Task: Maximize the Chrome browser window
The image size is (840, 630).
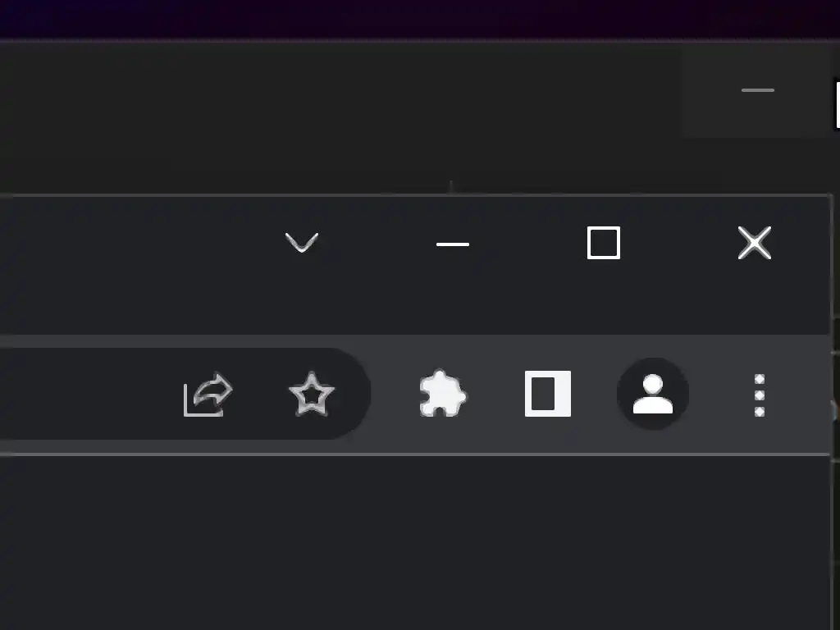Action: pos(604,243)
